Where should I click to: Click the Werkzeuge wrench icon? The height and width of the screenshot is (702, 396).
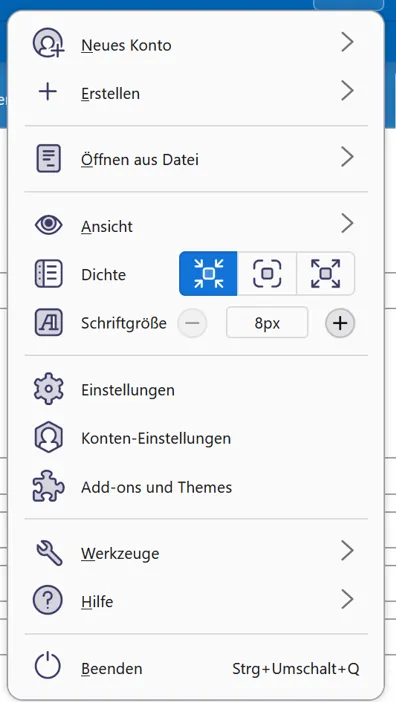(x=48, y=552)
